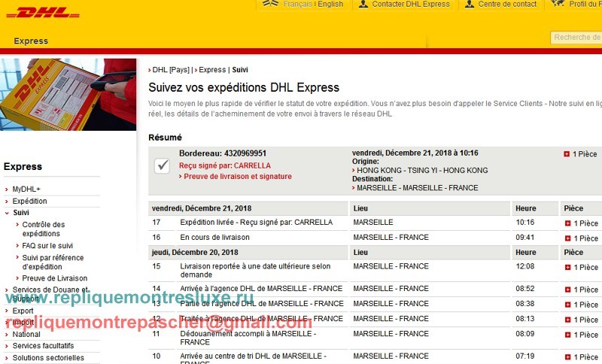Open origin HONG KONG - TSING YI link
Screen dimensions: 602x364
pyautogui.click(x=422, y=170)
